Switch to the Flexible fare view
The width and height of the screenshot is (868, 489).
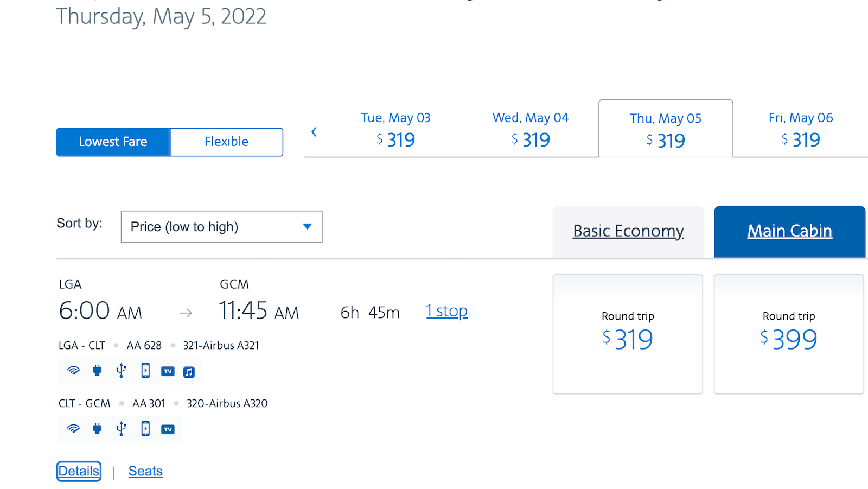click(x=226, y=142)
